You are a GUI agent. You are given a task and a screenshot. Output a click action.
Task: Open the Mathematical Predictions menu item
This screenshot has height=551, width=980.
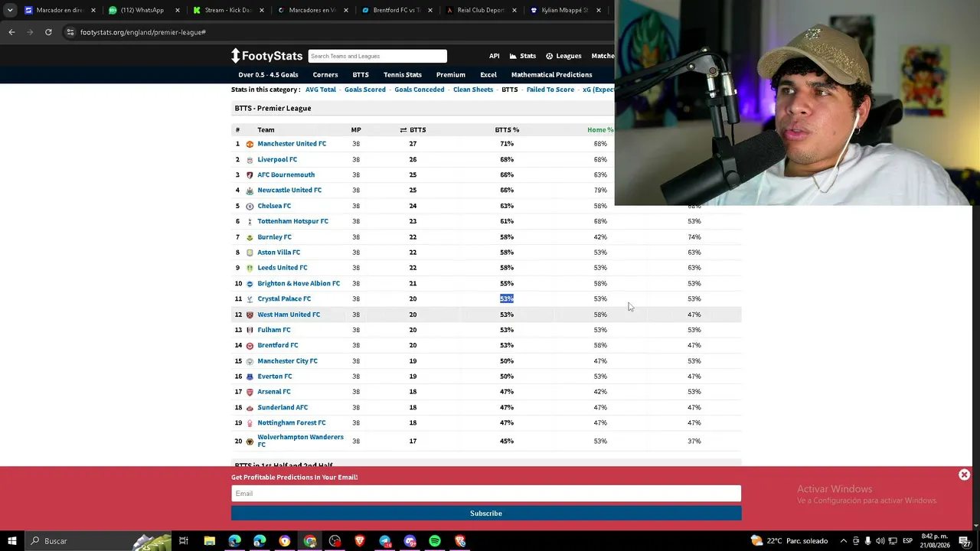[x=551, y=75]
